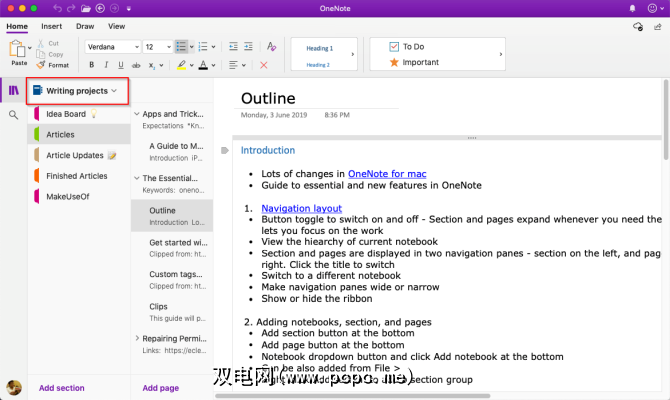Click the Paste clipboard icon
Viewport: 670px width, 400px height.
[x=16, y=49]
